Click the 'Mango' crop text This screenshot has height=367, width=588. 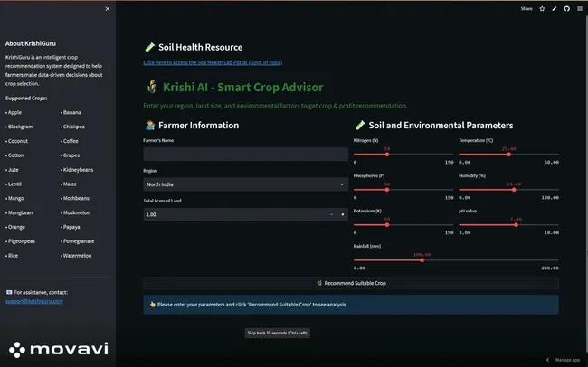coord(15,198)
